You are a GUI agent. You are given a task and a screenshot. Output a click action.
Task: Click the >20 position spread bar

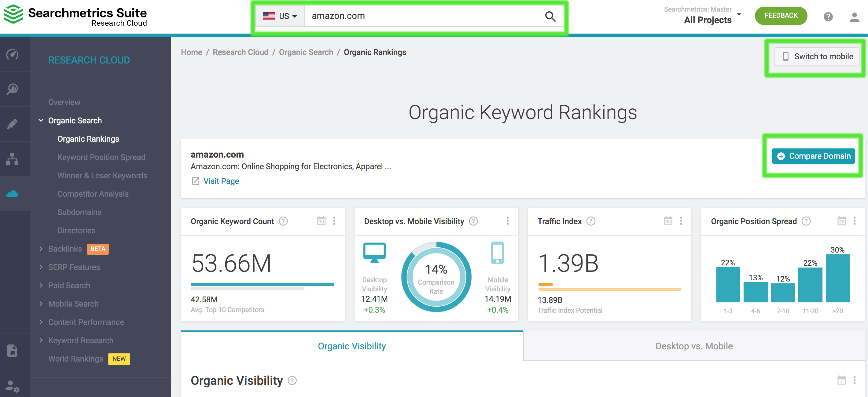(837, 278)
